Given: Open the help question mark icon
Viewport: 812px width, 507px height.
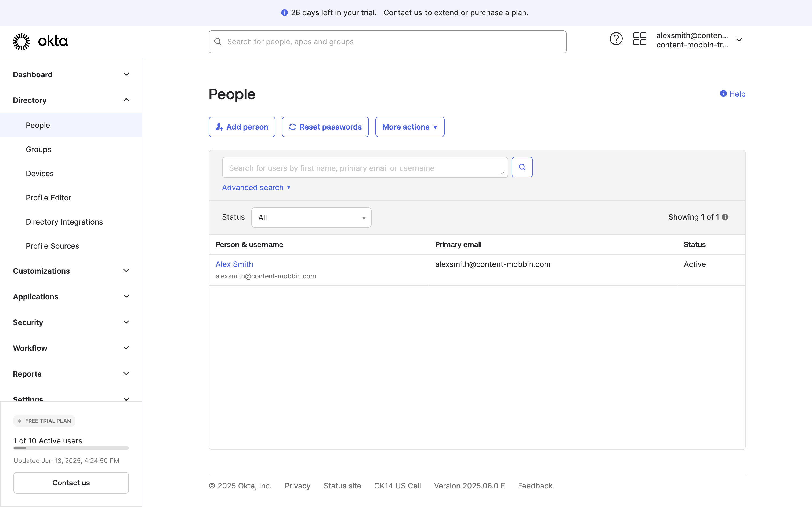Looking at the screenshot, I should (x=616, y=39).
